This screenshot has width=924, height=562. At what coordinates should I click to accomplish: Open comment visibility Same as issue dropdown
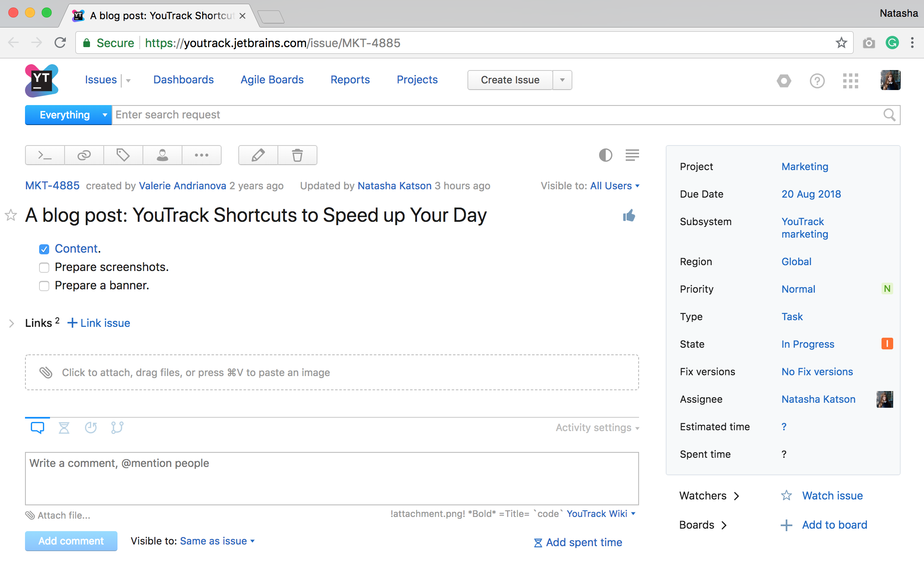[x=217, y=541]
